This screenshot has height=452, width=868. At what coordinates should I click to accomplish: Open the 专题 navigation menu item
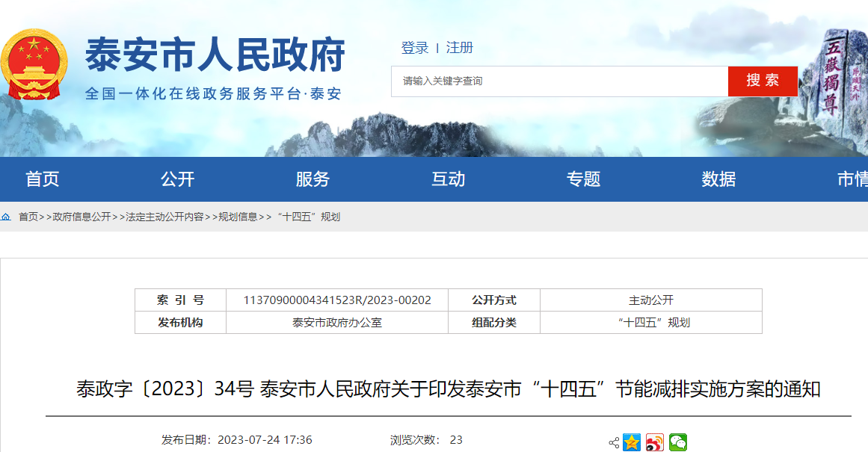click(583, 179)
